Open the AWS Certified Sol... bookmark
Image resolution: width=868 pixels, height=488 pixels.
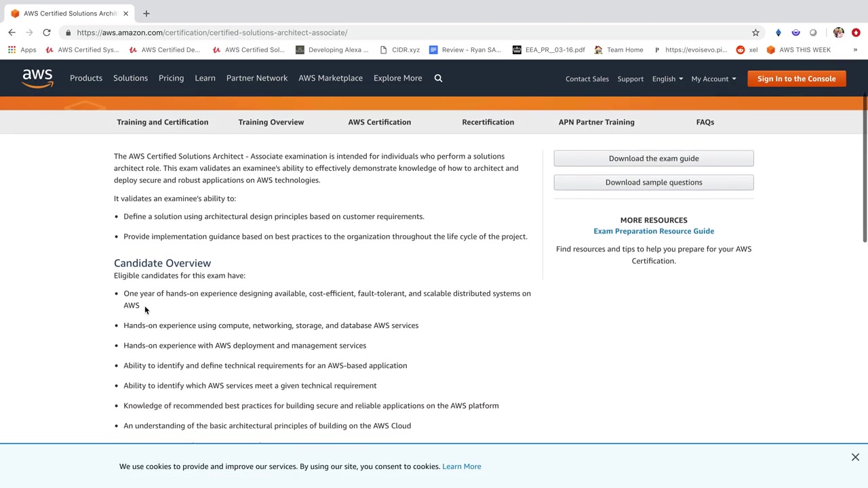coord(249,49)
